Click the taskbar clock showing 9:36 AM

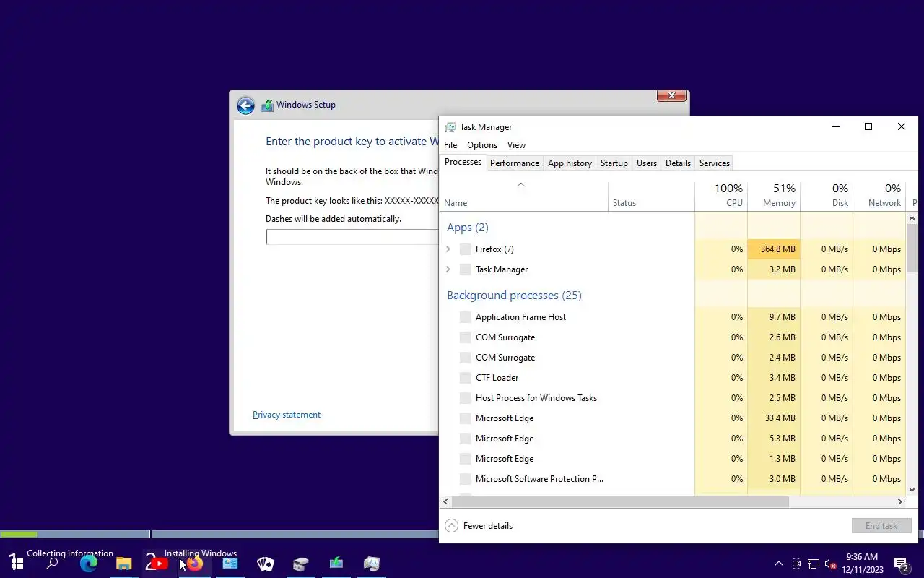point(862,564)
